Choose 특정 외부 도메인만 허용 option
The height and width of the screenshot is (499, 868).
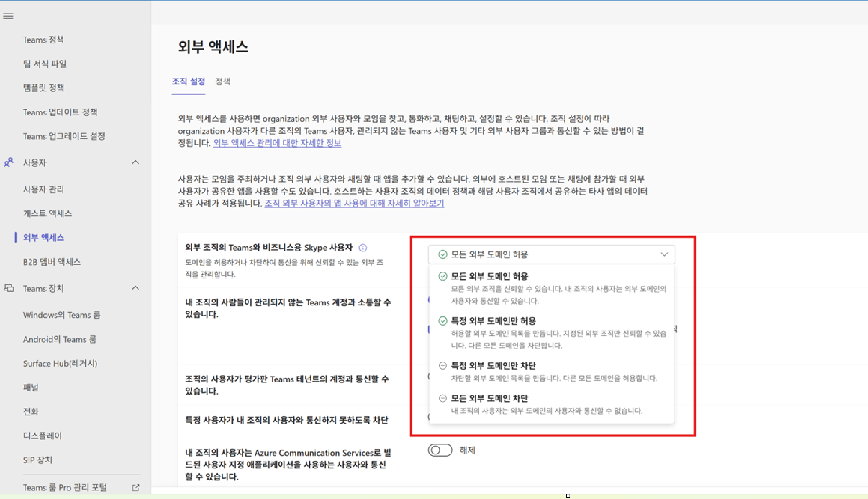(493, 321)
